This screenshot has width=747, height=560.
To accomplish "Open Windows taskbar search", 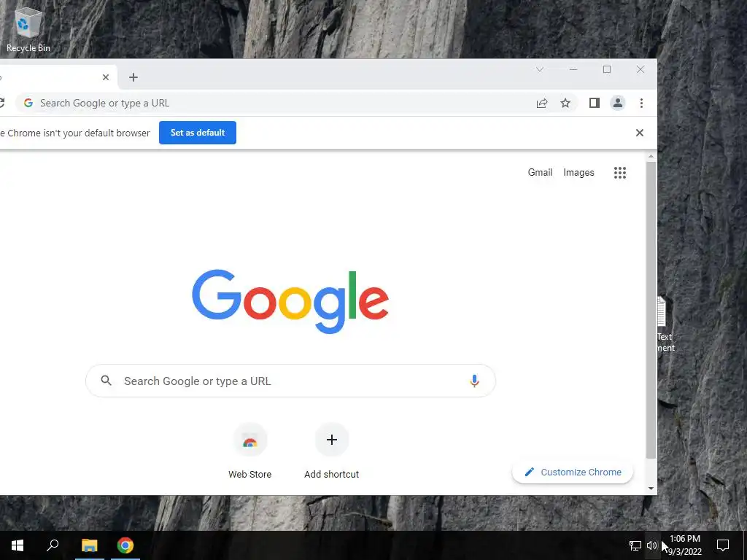I will 53,545.
